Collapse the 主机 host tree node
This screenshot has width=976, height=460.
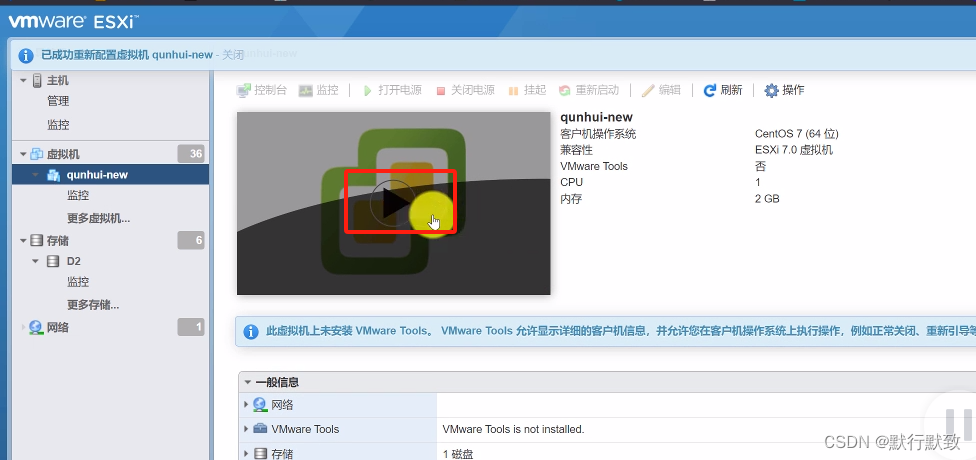click(x=23, y=80)
